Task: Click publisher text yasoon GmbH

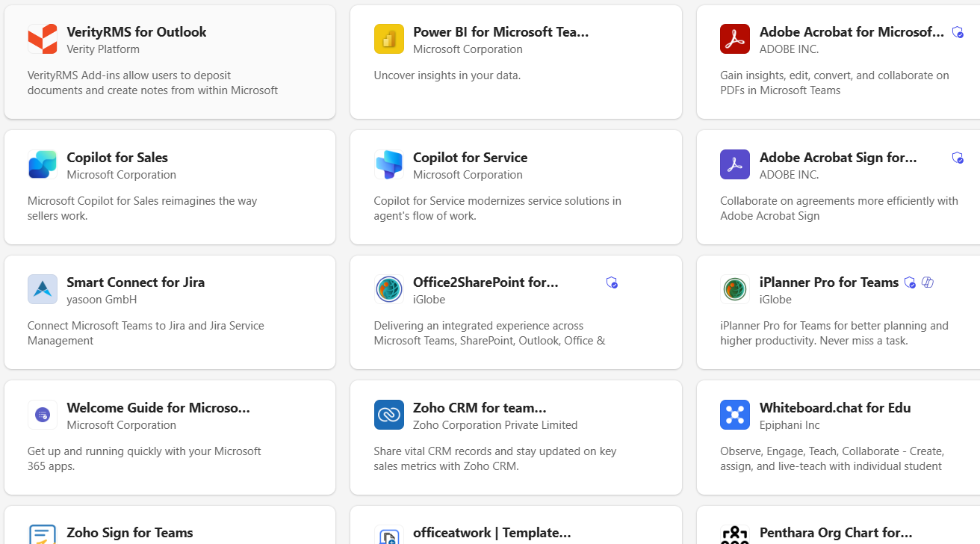Action: pos(102,300)
